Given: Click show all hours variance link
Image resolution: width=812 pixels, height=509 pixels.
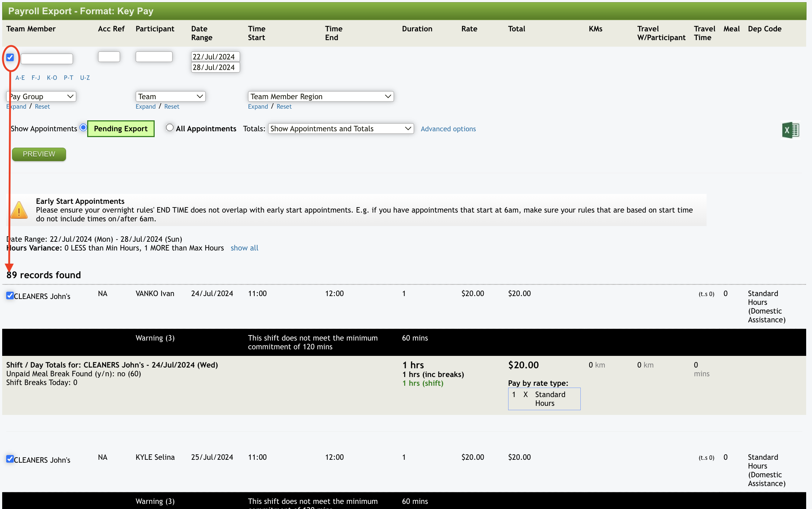Looking at the screenshot, I should coord(244,248).
